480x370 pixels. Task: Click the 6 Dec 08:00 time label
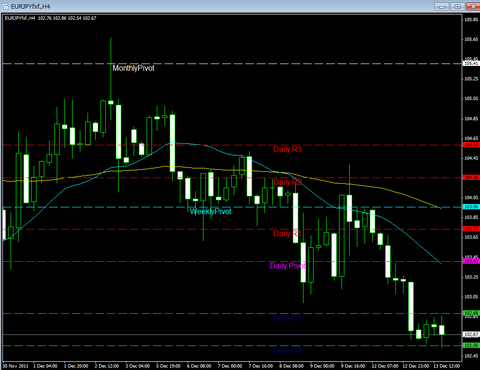click(199, 366)
